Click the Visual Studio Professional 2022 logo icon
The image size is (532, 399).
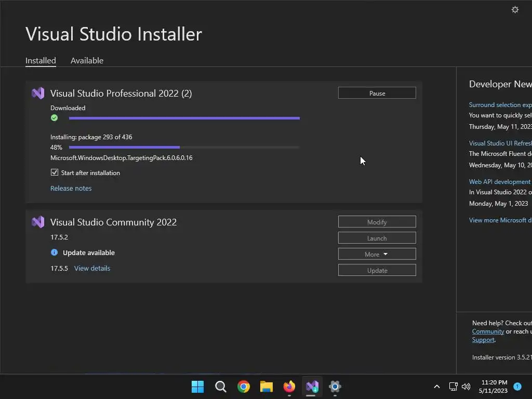[x=38, y=93]
